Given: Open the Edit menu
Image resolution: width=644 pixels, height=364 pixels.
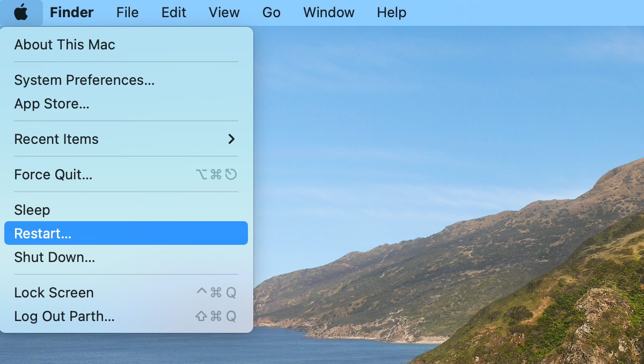Looking at the screenshot, I should click(x=174, y=12).
